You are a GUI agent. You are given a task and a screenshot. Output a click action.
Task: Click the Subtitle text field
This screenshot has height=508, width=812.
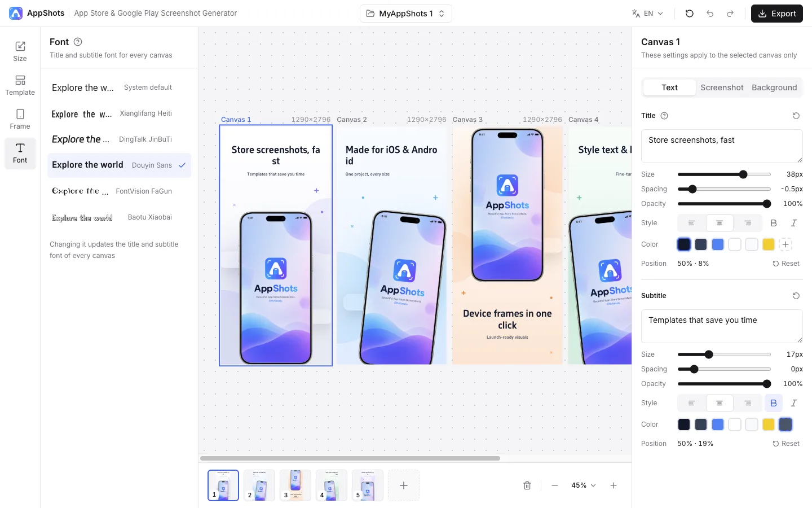coord(722,326)
